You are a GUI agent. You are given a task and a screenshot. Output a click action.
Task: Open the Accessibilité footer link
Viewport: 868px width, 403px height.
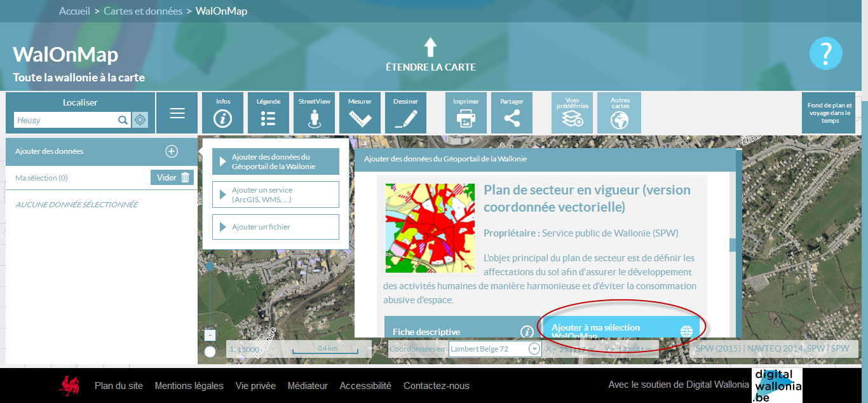365,386
